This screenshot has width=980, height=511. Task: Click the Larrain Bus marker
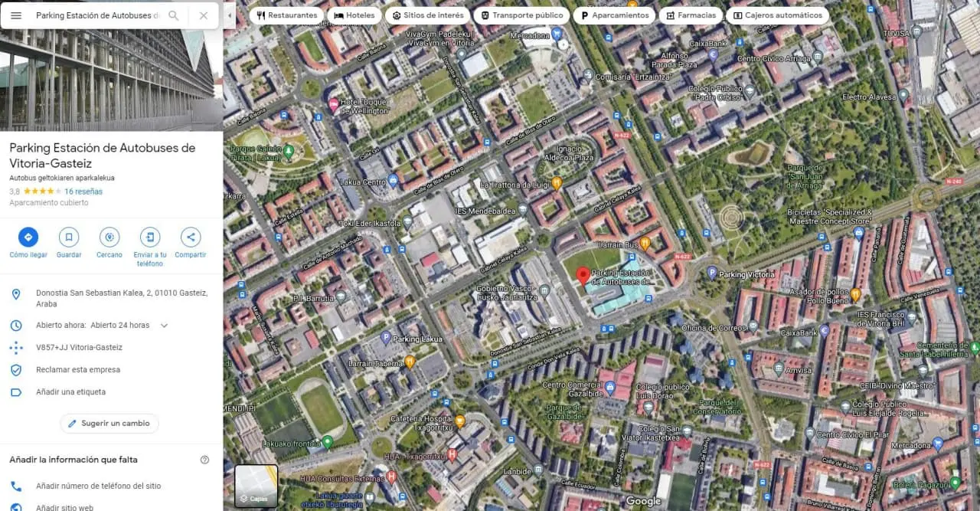(645, 244)
